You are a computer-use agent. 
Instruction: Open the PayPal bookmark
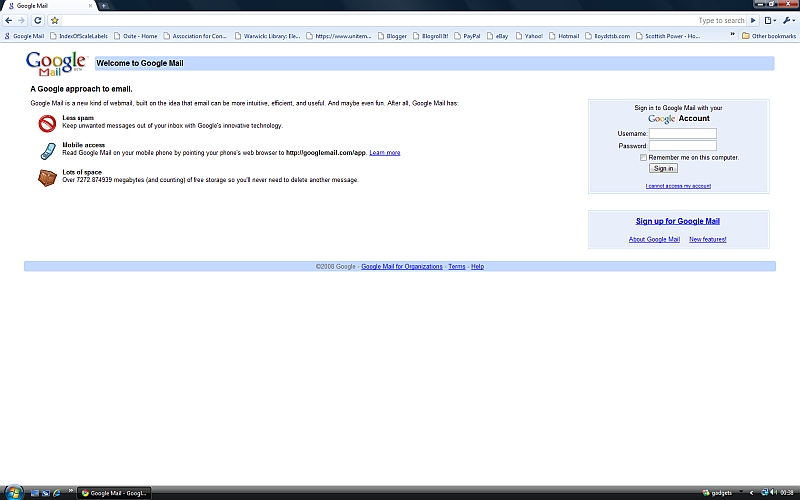(x=467, y=36)
